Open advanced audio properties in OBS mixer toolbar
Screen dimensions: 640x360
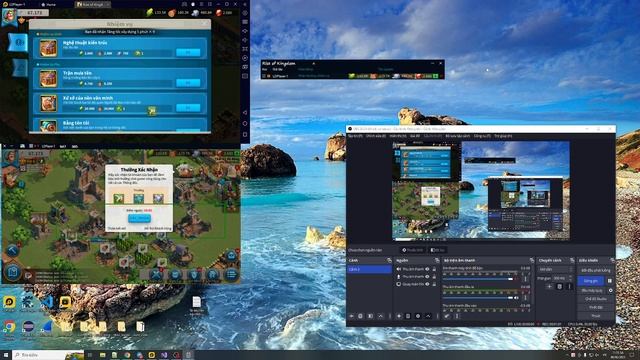tap(447, 316)
